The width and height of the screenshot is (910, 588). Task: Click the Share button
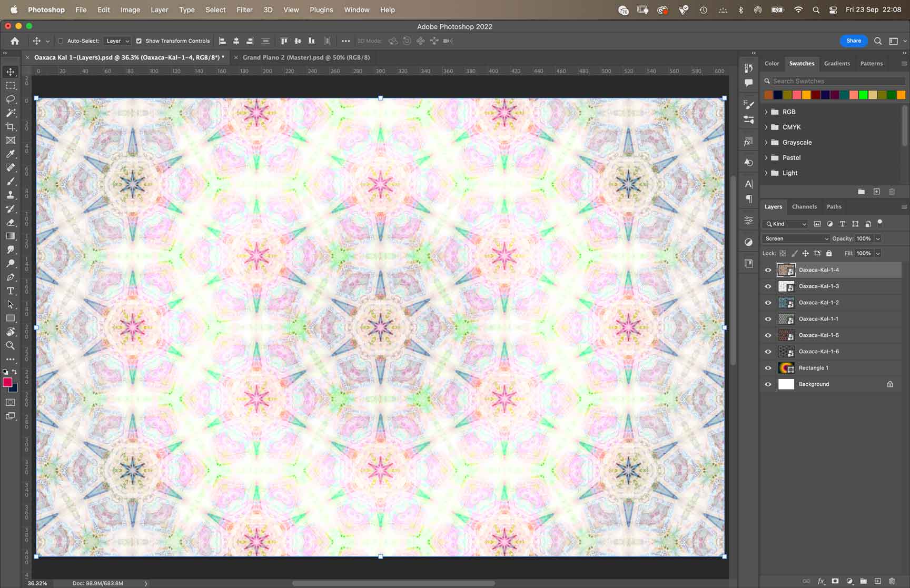coord(854,41)
